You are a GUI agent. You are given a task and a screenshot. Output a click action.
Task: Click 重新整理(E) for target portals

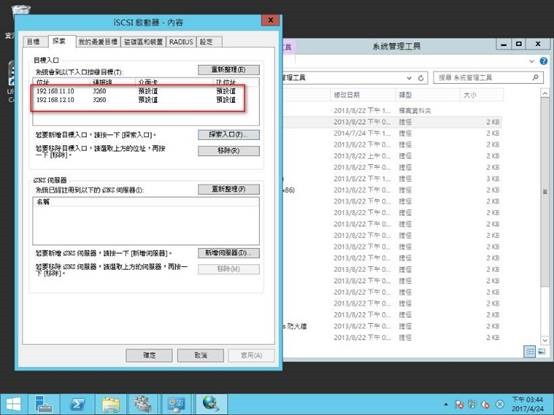[x=229, y=70]
